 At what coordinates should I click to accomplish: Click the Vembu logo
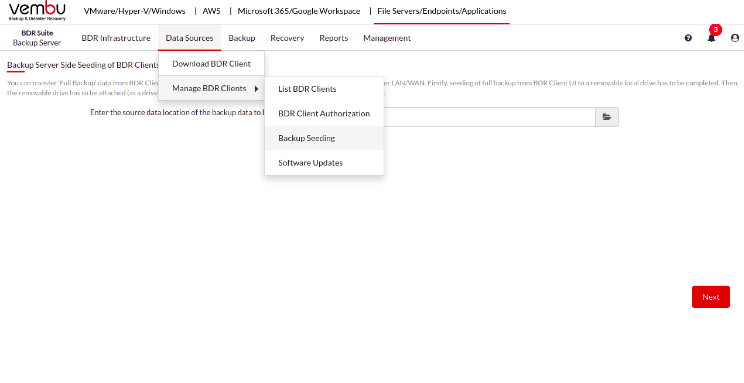tap(37, 12)
